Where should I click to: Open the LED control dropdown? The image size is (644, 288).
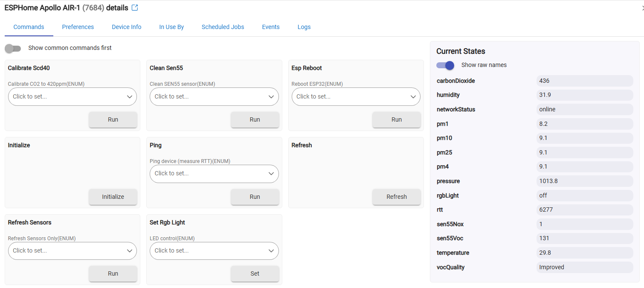[214, 251]
